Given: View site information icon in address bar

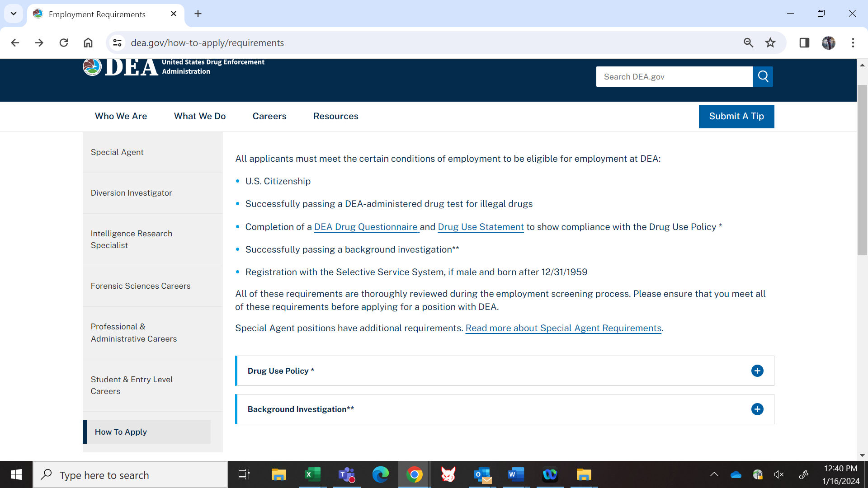Looking at the screenshot, I should [118, 43].
